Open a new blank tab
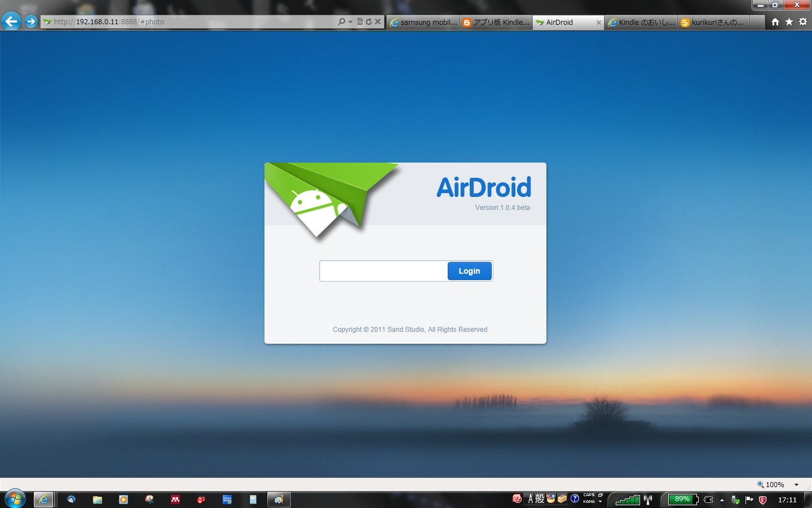812x508 pixels. [757, 22]
